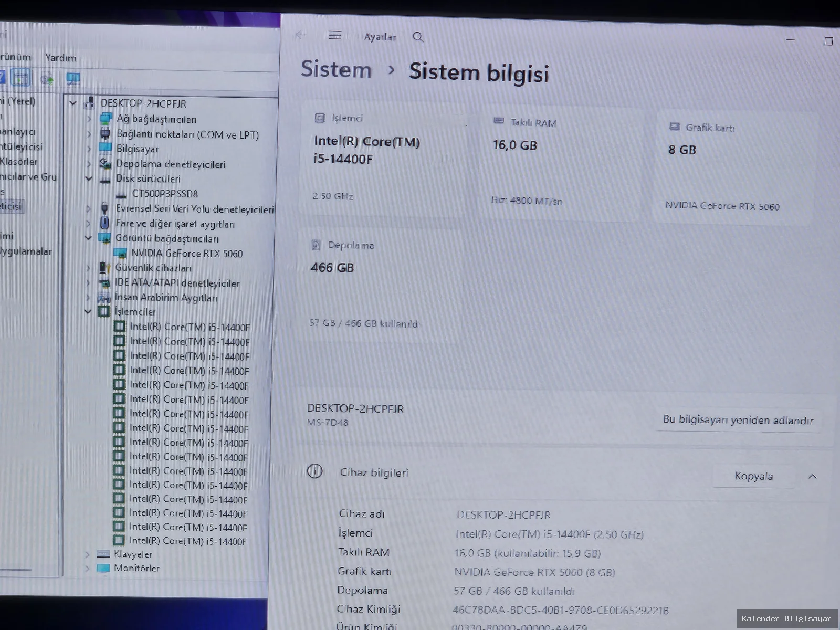840x630 pixels.
Task: Go to Sistem via the breadcrumb
Action: pyautogui.click(x=336, y=69)
